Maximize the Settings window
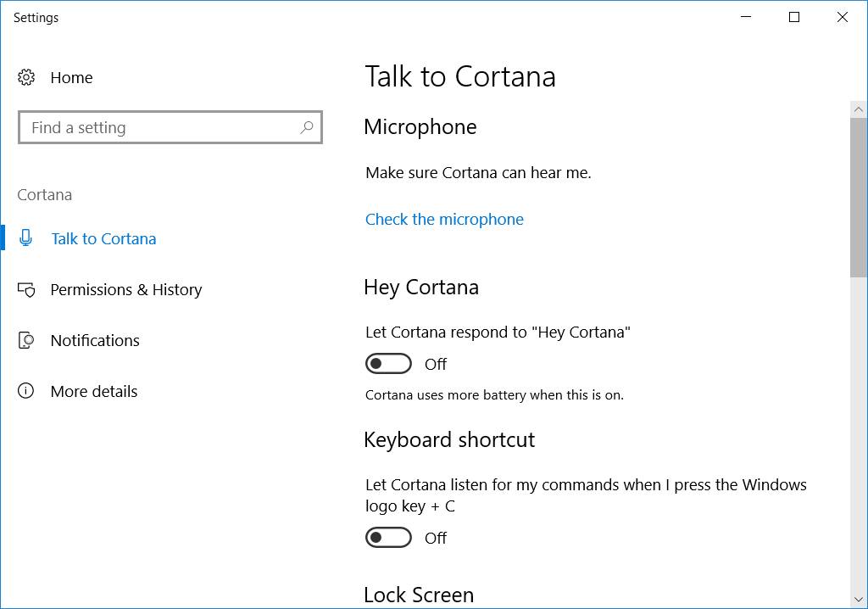Image resolution: width=868 pixels, height=609 pixels. pyautogui.click(x=793, y=17)
